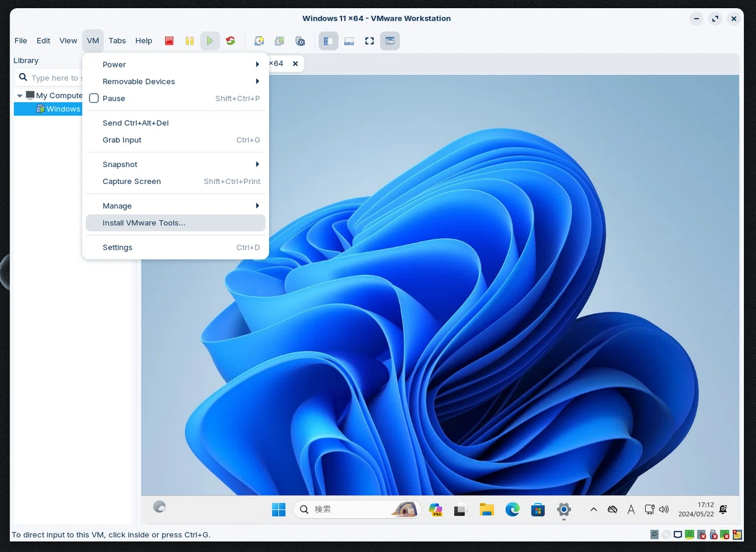Select Capture Screen menu entry

point(175,181)
